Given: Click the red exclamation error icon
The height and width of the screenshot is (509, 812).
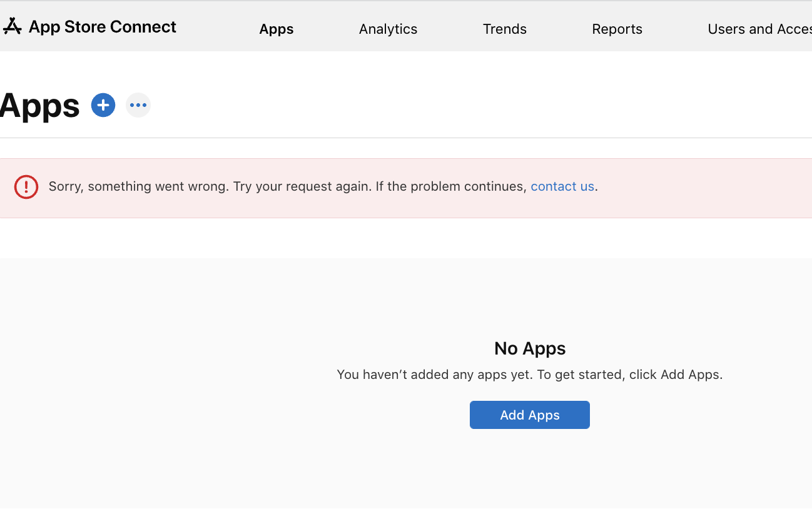Looking at the screenshot, I should pos(26,187).
